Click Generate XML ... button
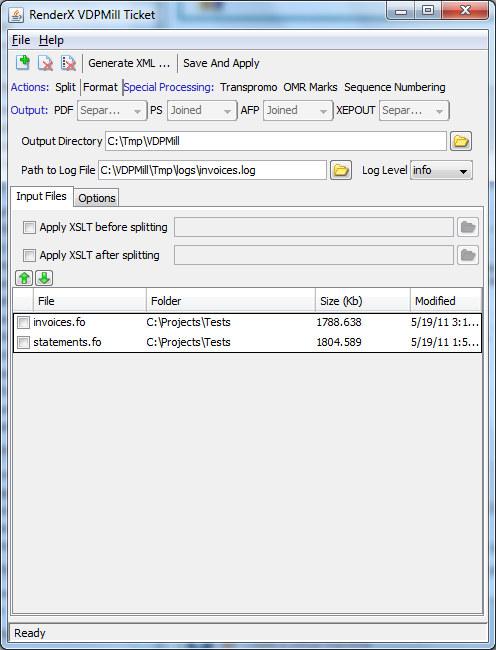Viewport: 496px width, 650px height. pyautogui.click(x=129, y=63)
